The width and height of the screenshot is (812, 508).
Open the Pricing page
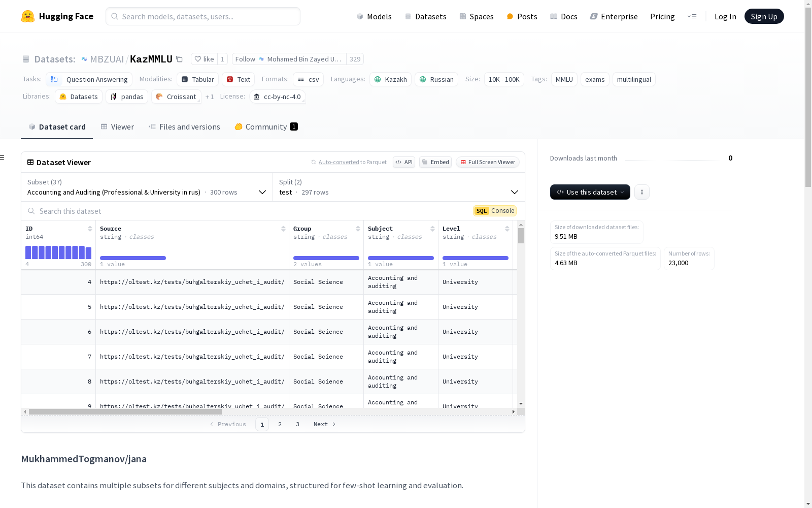pos(662,16)
